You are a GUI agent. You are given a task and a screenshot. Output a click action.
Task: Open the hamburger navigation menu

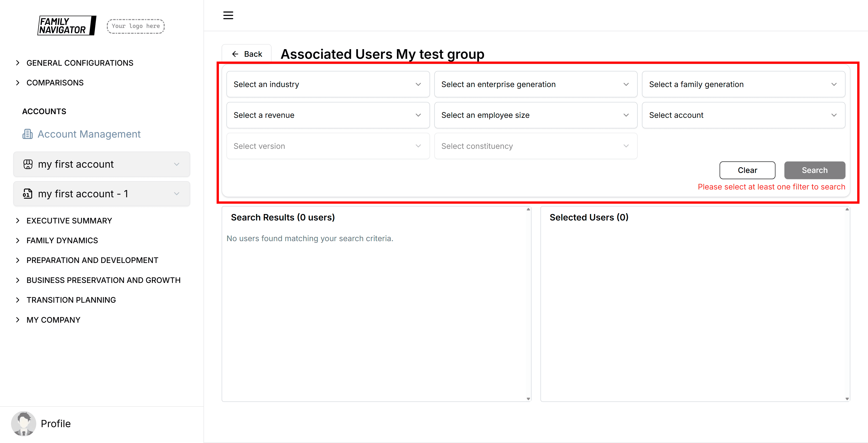tap(228, 15)
